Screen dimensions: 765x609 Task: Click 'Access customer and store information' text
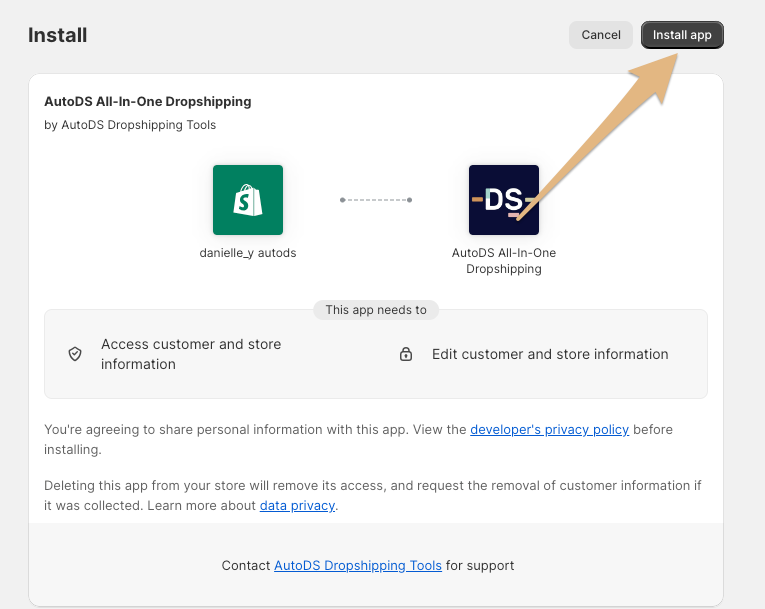191,354
